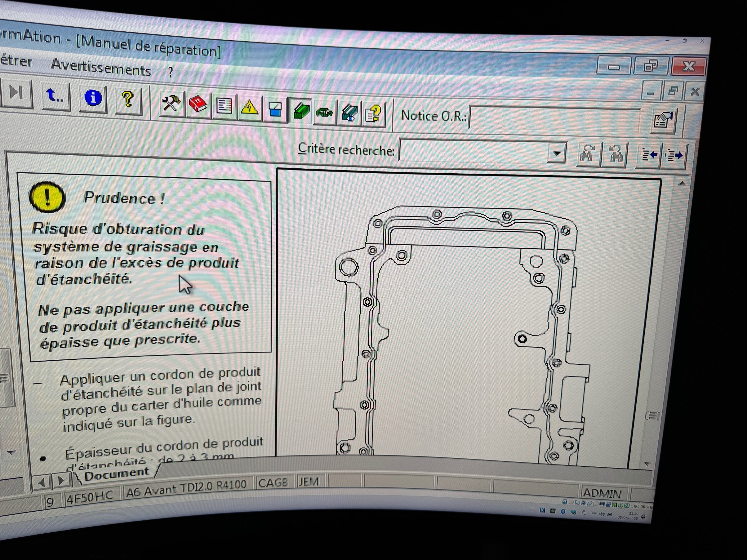Image resolution: width=747 pixels, height=560 pixels.
Task: Click the skip-to-end arrow toolbar button
Action: pos(16,92)
